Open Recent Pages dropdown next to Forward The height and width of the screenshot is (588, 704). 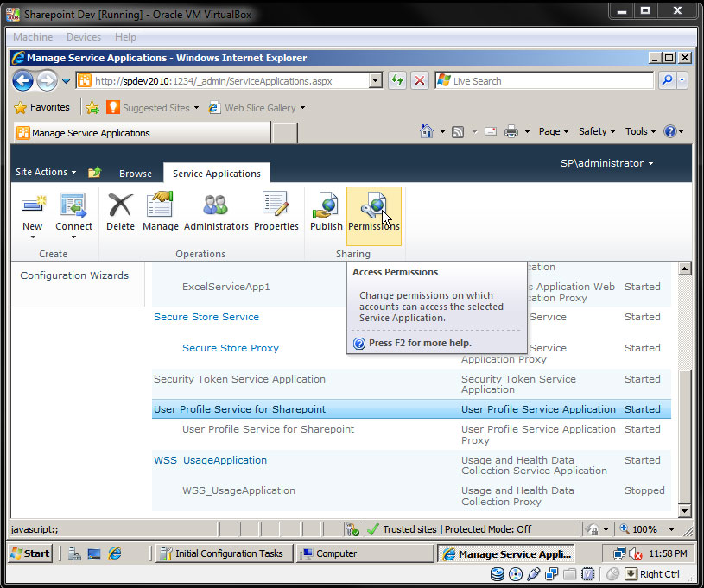[66, 81]
